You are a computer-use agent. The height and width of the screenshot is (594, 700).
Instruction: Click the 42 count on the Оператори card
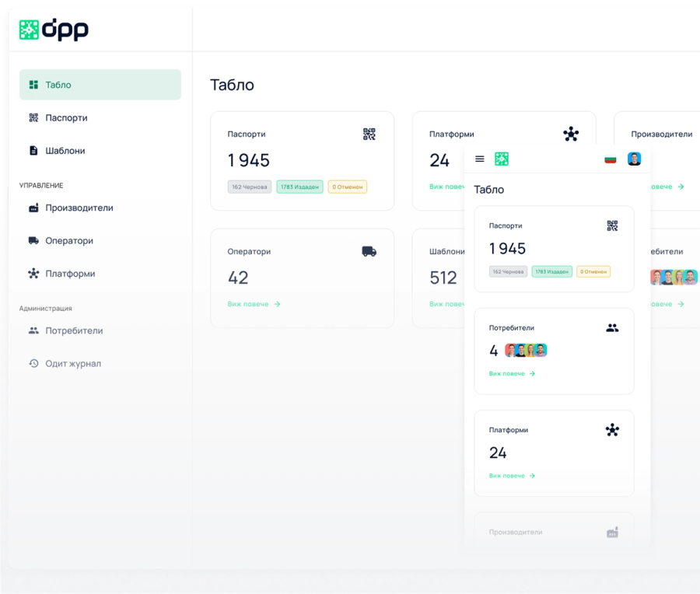(x=238, y=278)
